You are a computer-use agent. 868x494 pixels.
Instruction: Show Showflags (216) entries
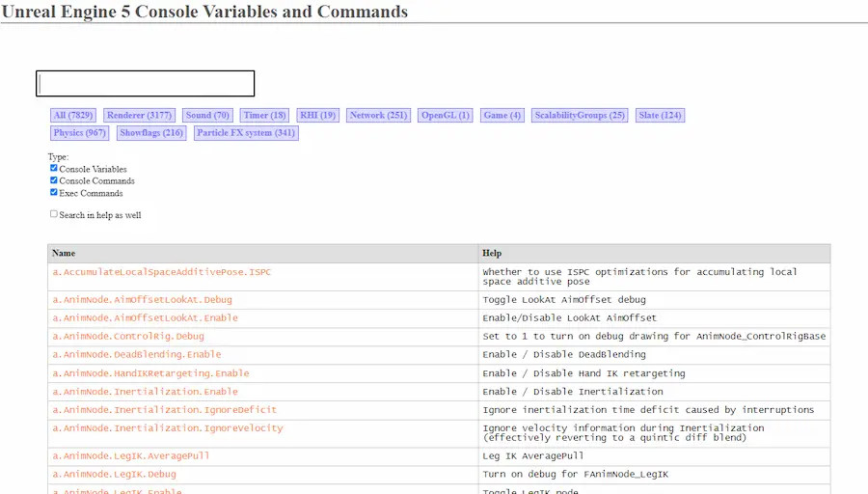point(151,133)
